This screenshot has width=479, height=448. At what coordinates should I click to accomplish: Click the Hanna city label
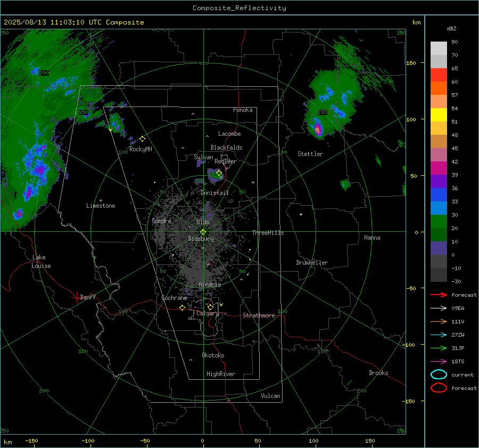[372, 238]
